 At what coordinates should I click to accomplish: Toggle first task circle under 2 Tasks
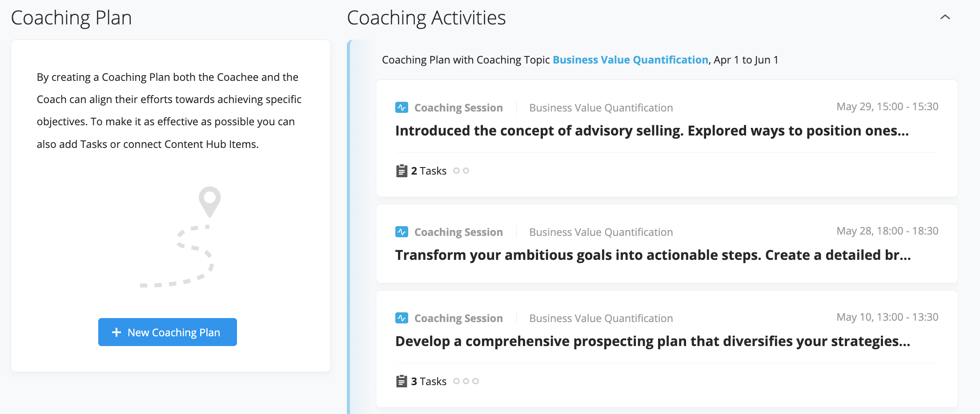(x=456, y=171)
